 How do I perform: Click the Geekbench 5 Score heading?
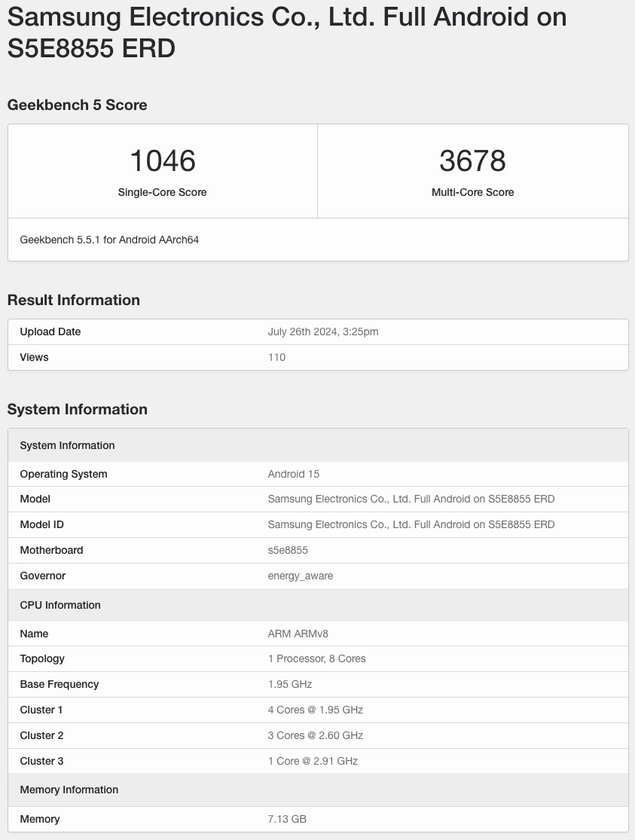pyautogui.click(x=77, y=105)
